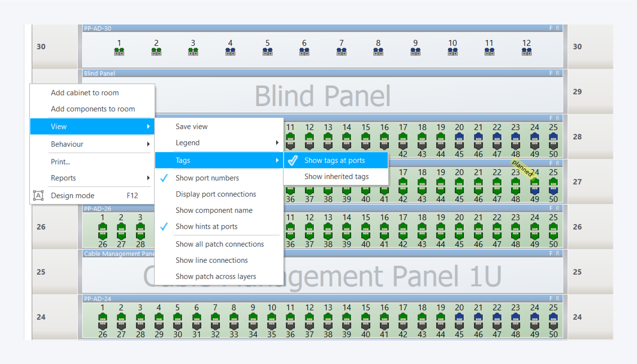Click port 6 fiber icon on PP-AD-30

(x=304, y=51)
